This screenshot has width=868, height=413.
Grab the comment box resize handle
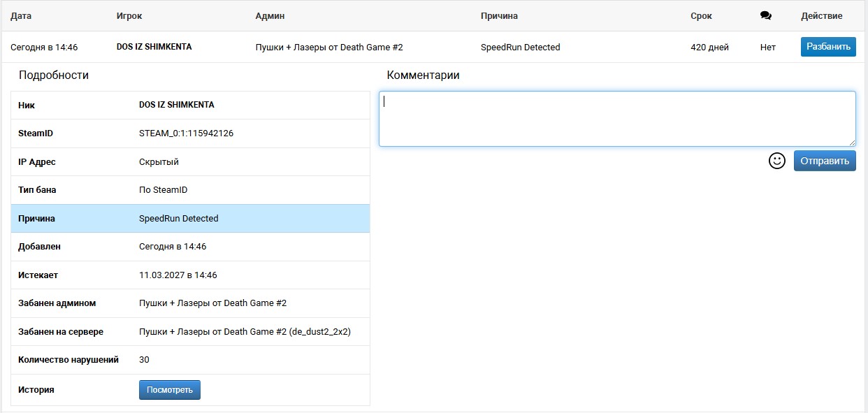[x=851, y=142]
